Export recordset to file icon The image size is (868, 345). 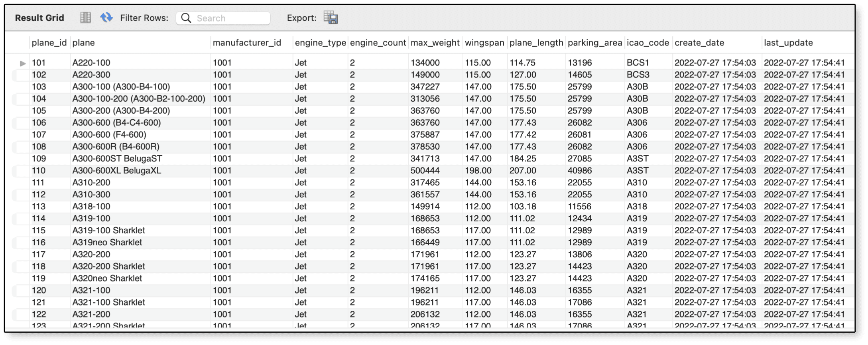[x=331, y=18]
